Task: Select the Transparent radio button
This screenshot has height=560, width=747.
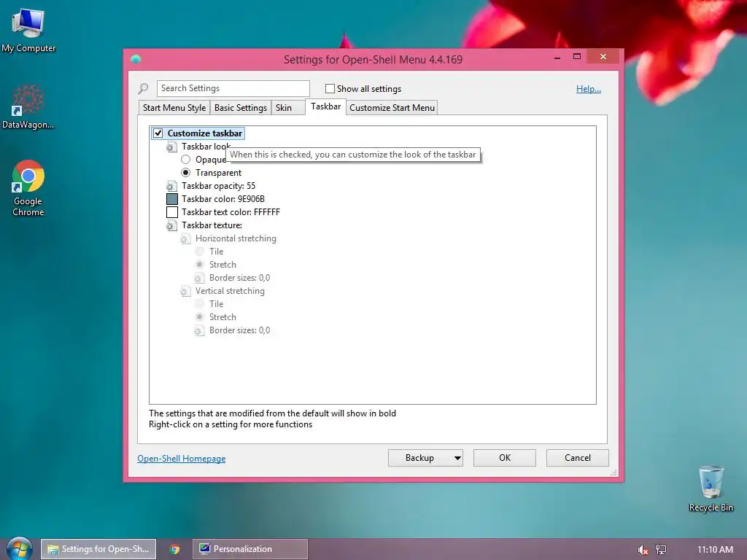Action: [186, 172]
